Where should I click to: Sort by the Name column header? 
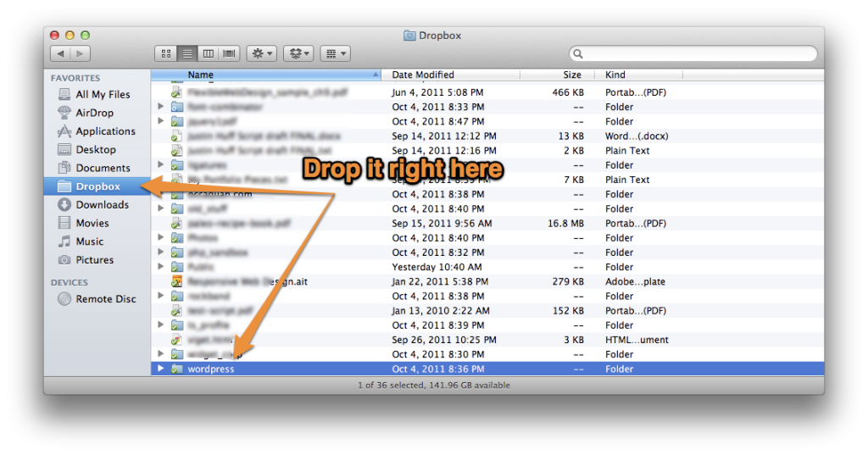tap(265, 75)
